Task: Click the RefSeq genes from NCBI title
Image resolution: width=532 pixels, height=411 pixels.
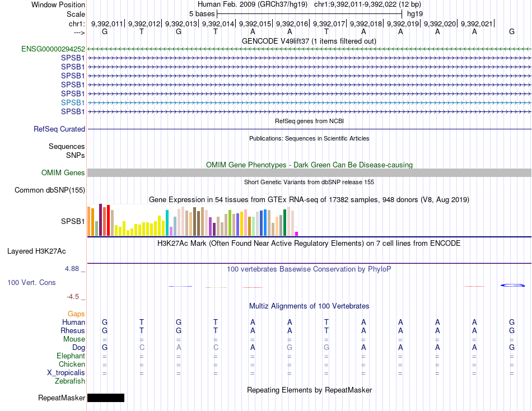Action: point(309,121)
